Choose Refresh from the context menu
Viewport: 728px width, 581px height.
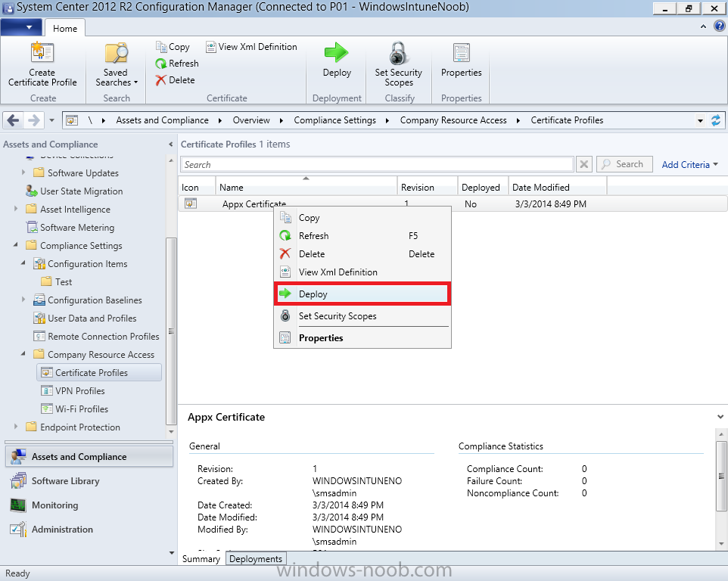point(362,236)
